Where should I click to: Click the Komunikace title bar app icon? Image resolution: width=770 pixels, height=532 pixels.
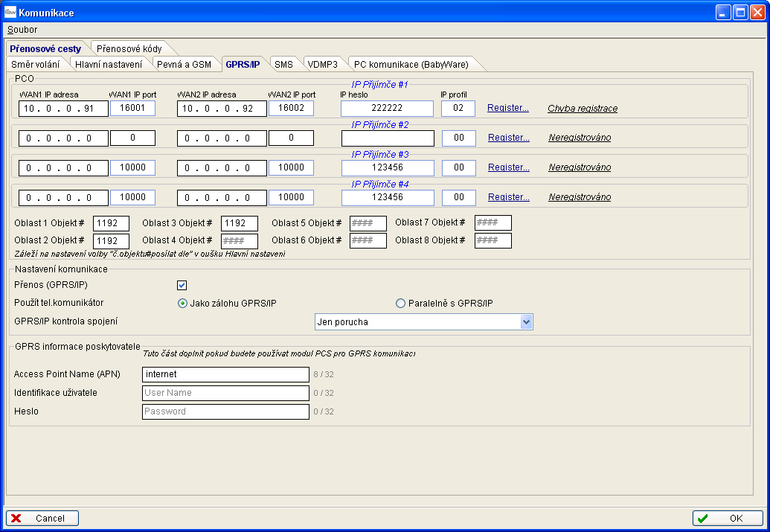10,13
